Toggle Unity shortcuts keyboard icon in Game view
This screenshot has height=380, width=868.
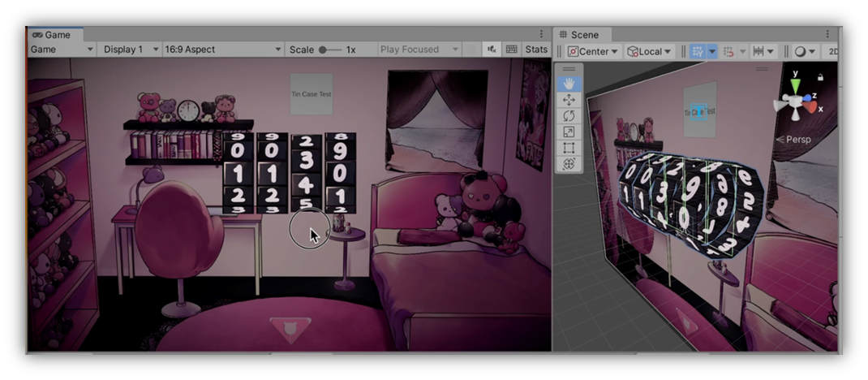(x=512, y=50)
